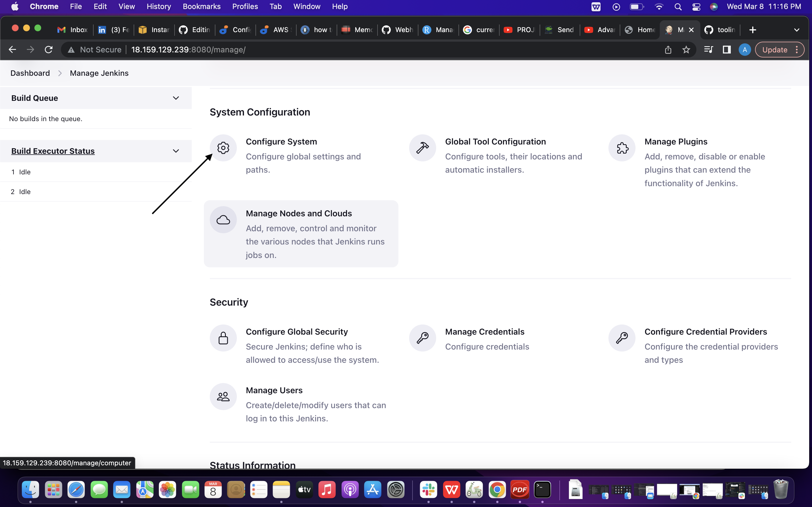Screen dimensions: 812x507
Task: Collapse the Build Queue section
Action: [176, 98]
